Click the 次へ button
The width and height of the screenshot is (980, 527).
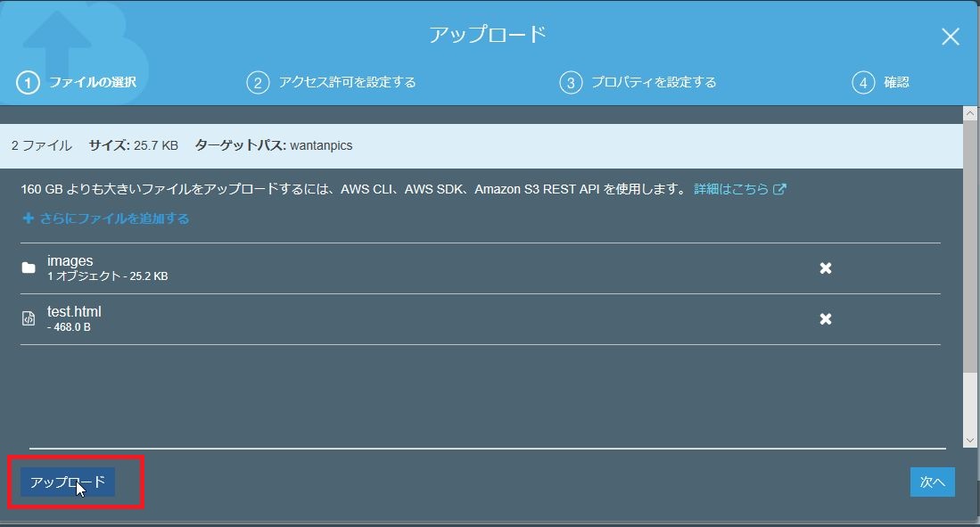[x=932, y=482]
